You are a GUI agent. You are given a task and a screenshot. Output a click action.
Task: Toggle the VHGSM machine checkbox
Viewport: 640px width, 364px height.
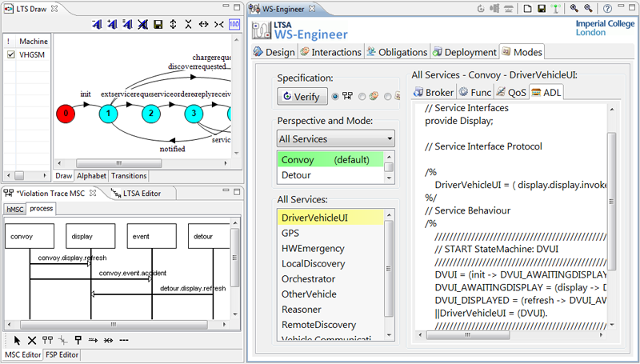[10, 55]
